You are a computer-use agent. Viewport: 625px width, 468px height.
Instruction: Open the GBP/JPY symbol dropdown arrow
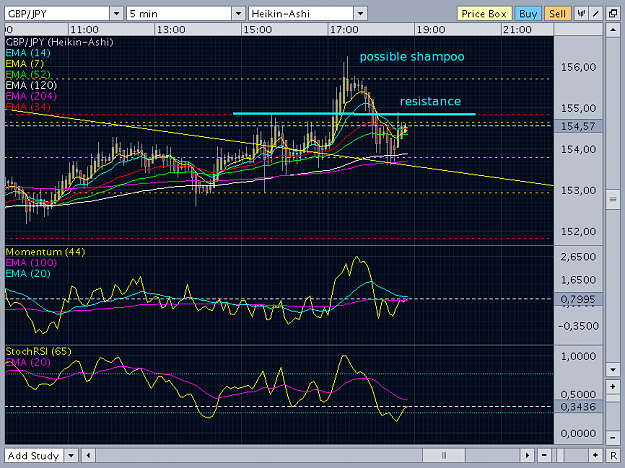click(116, 14)
